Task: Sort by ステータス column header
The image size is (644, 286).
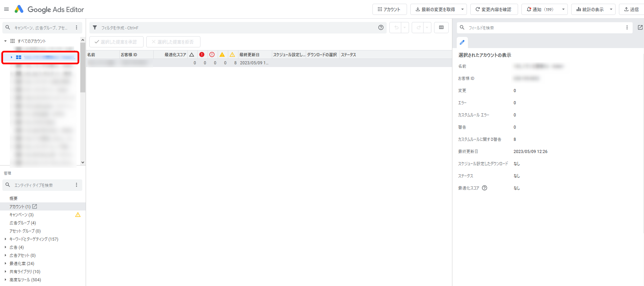Action: pos(348,54)
